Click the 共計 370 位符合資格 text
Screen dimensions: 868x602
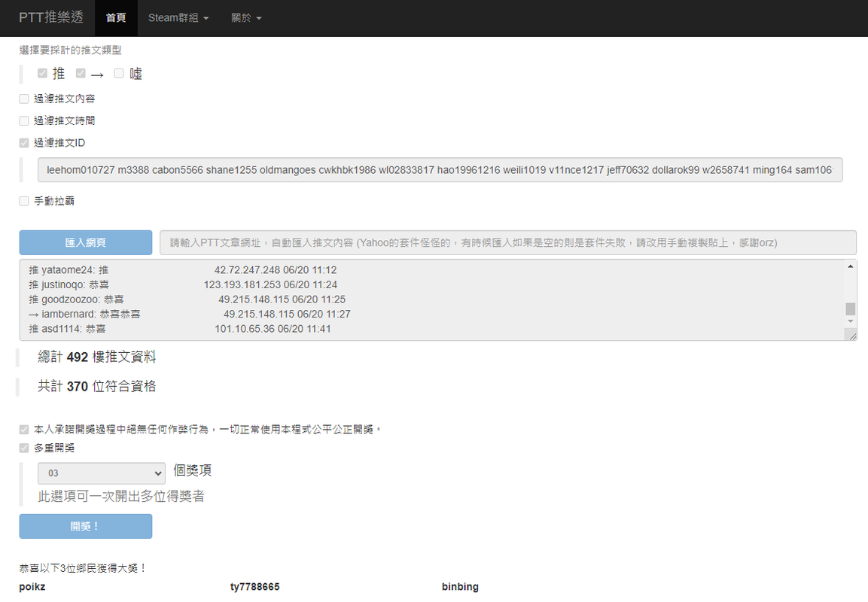(97, 386)
